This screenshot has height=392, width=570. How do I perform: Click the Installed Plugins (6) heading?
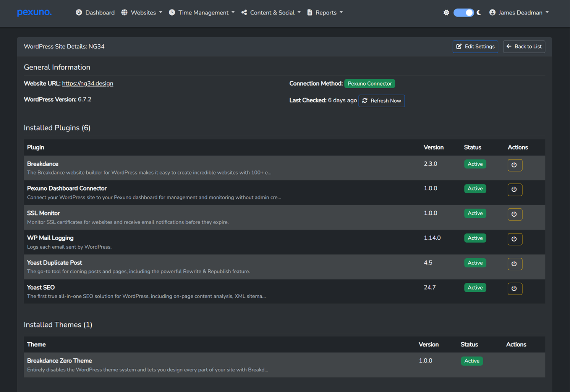coord(57,128)
